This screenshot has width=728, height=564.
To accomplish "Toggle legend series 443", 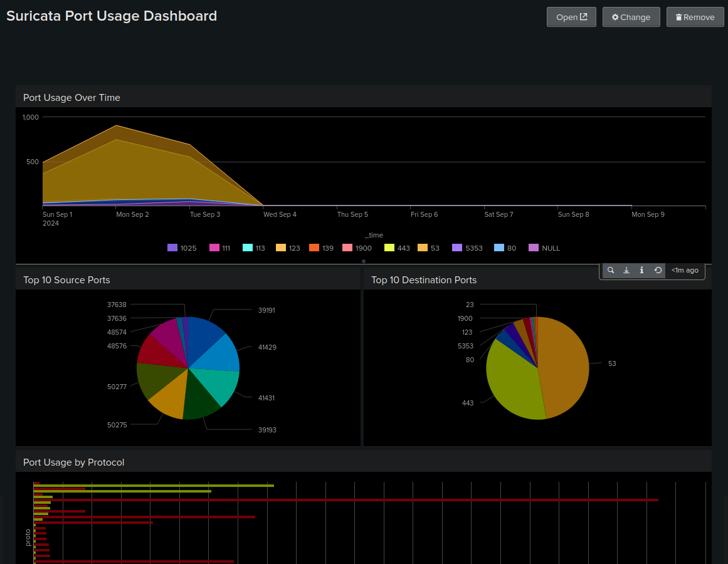I will point(397,248).
